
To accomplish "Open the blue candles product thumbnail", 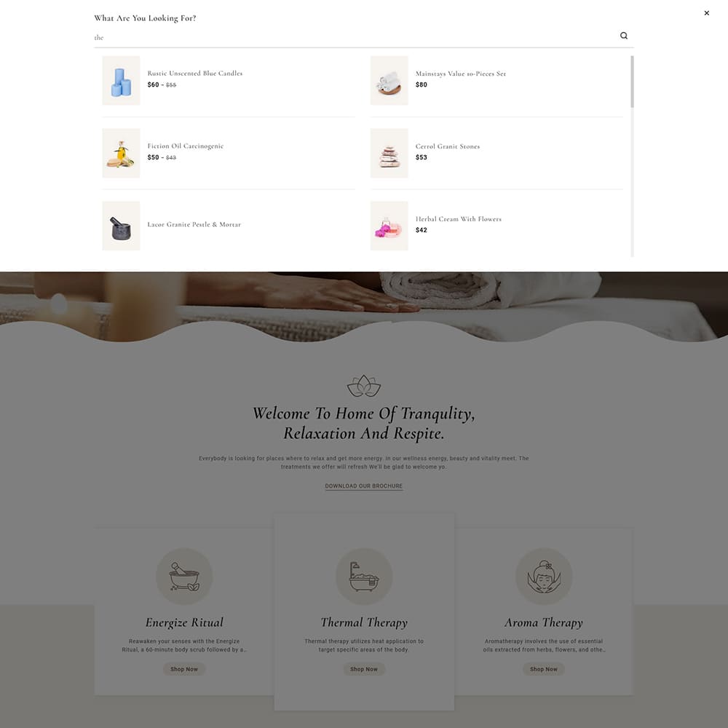I will tap(121, 80).
